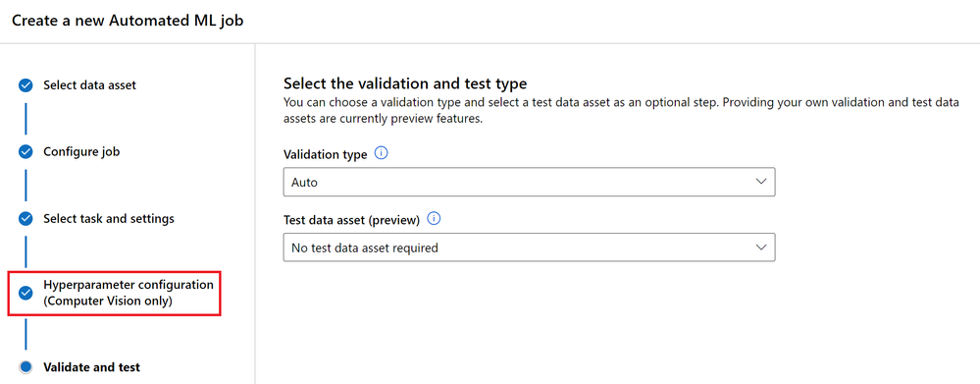Click the Test data asset info icon

click(434, 218)
